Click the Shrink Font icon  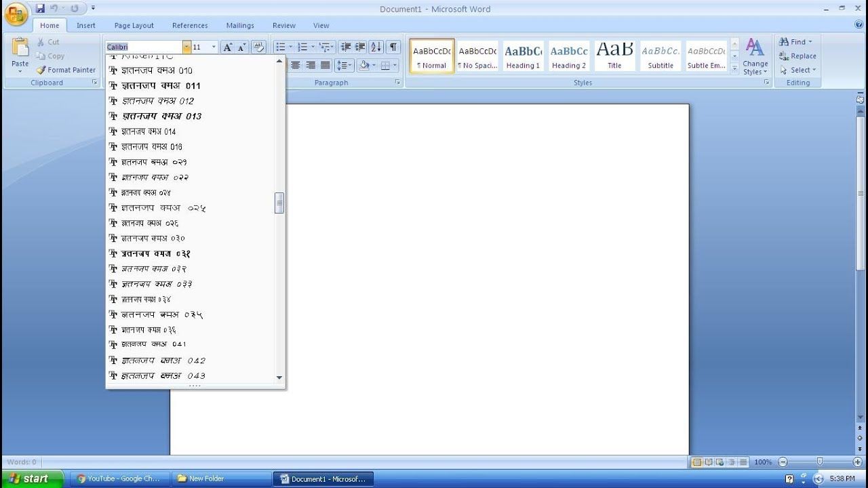pos(241,47)
